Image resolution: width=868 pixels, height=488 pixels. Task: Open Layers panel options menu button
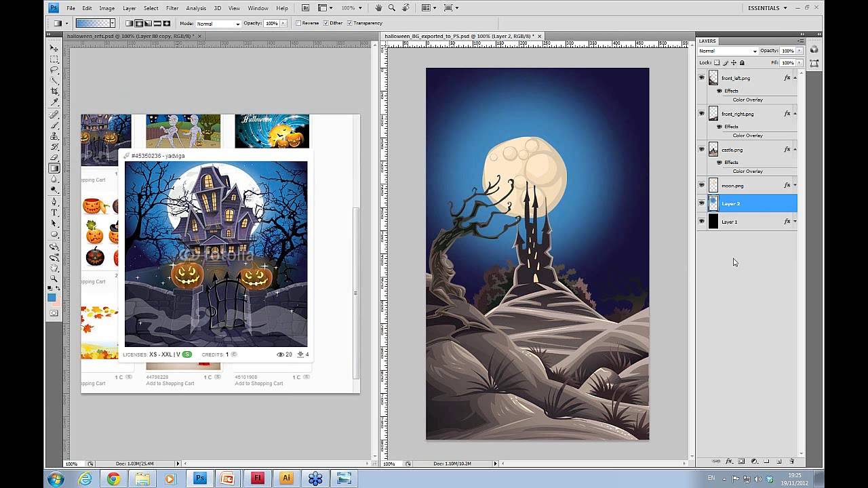point(800,41)
